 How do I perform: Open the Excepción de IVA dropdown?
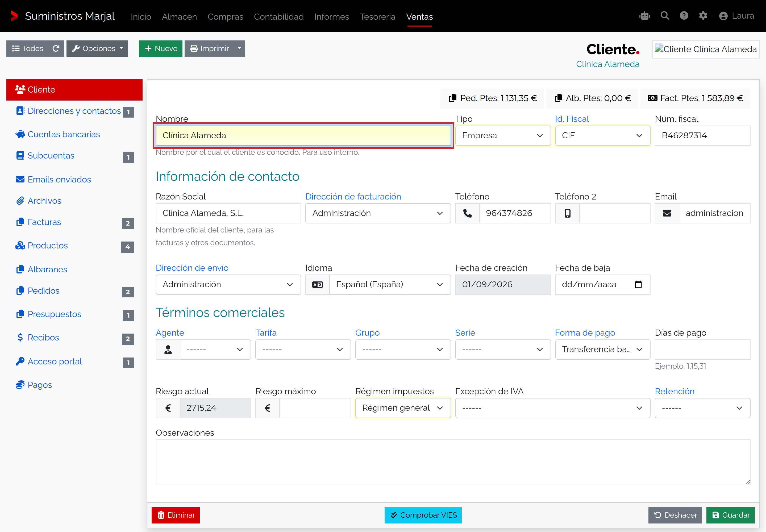pos(552,408)
